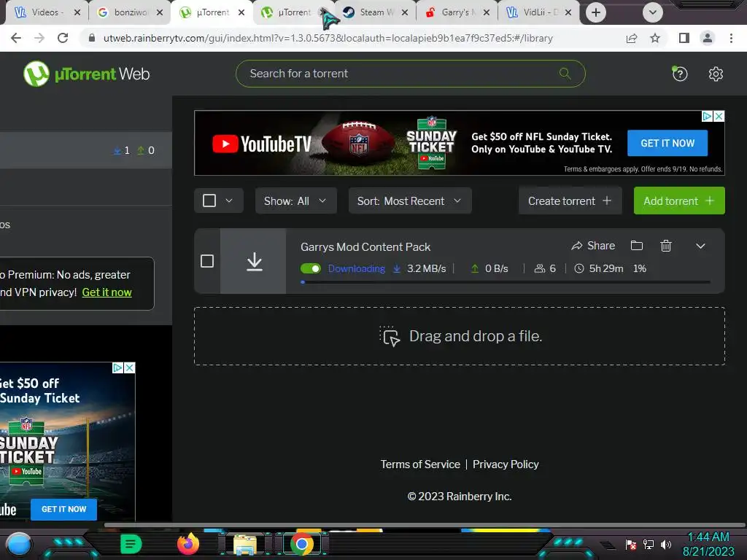Share the Garrys Mod Content Pack torrent
747x560 pixels.
[593, 246]
